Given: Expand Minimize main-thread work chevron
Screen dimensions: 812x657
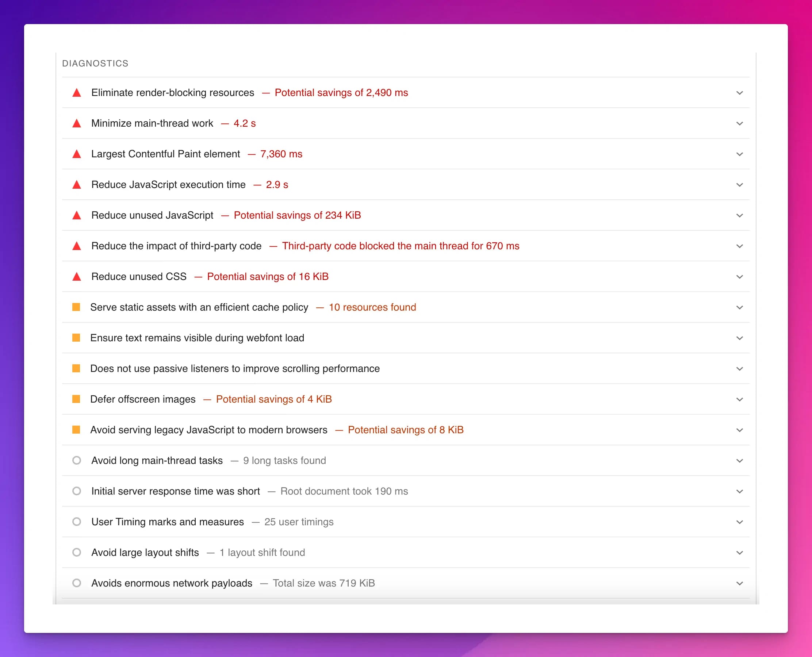Looking at the screenshot, I should pos(740,124).
